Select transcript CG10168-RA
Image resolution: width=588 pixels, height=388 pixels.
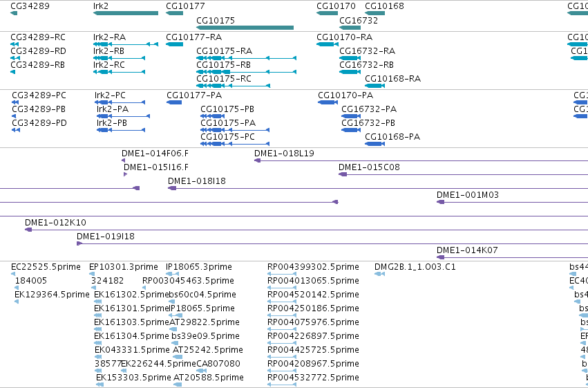(374, 86)
